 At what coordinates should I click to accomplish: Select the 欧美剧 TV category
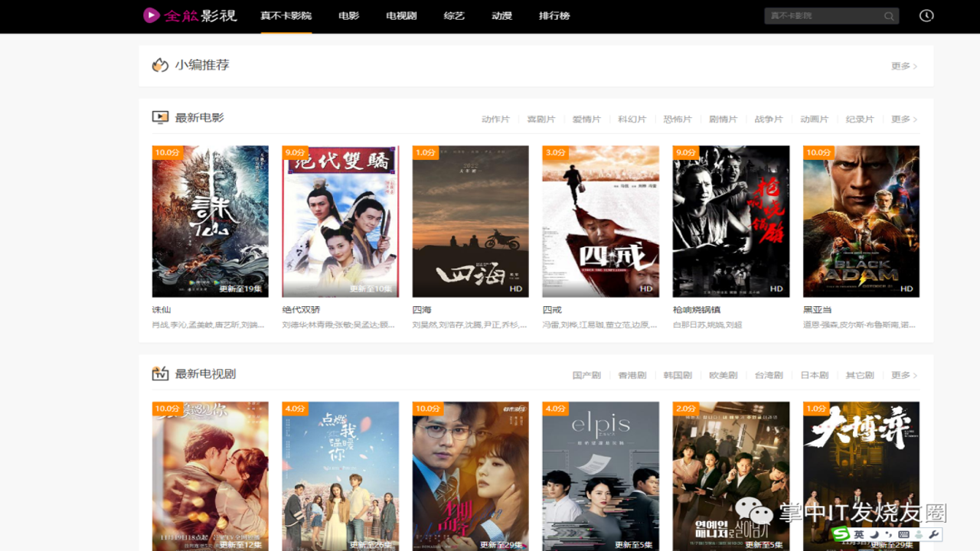724,376
